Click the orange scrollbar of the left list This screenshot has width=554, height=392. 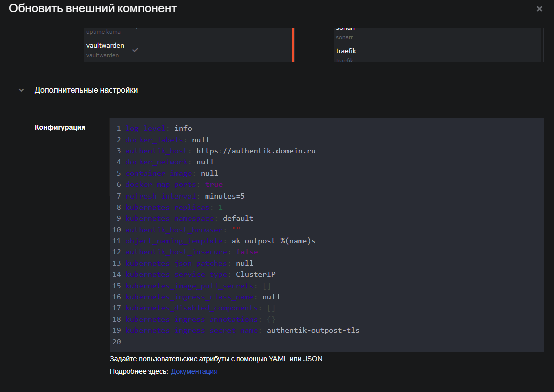point(293,45)
